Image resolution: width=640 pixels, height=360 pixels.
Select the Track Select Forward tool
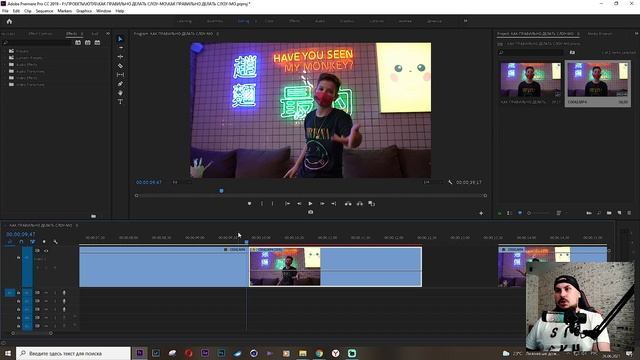click(120, 48)
